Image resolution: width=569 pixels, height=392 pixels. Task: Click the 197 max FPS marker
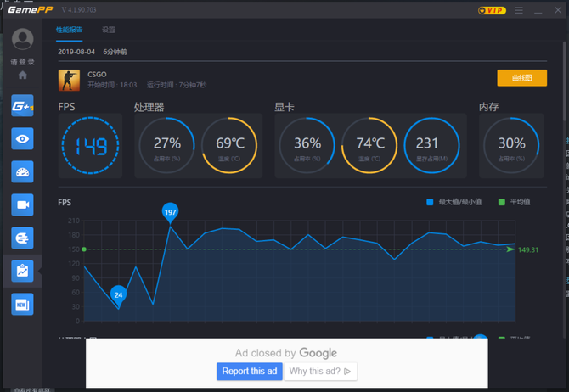click(170, 212)
